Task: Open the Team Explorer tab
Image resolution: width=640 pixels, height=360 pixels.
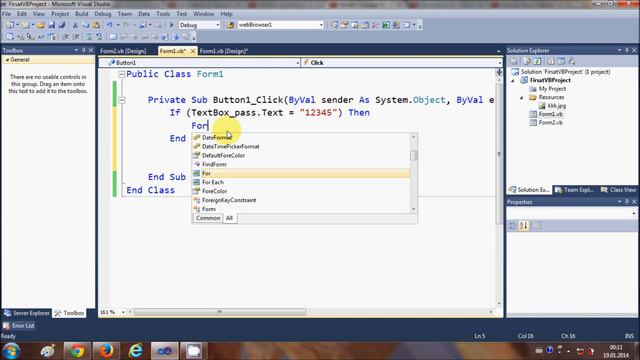Action: click(x=574, y=190)
